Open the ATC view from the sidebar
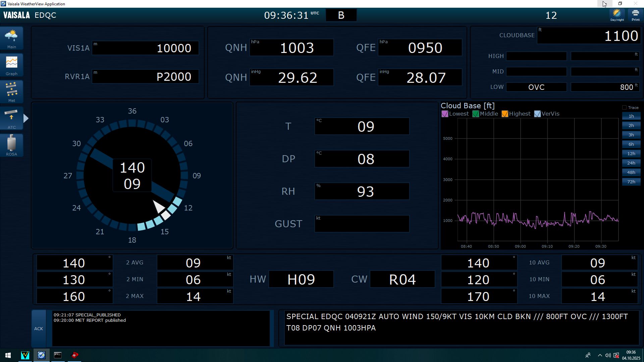644x362 pixels. point(11,119)
